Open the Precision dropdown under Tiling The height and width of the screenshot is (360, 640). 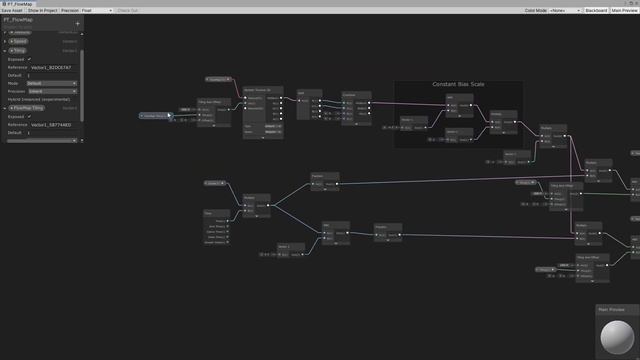[53, 91]
